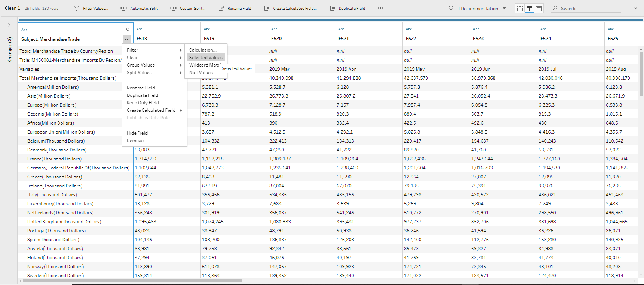The image size is (644, 285).
Task: Select Keep Only Field from context menu
Action: point(143,103)
